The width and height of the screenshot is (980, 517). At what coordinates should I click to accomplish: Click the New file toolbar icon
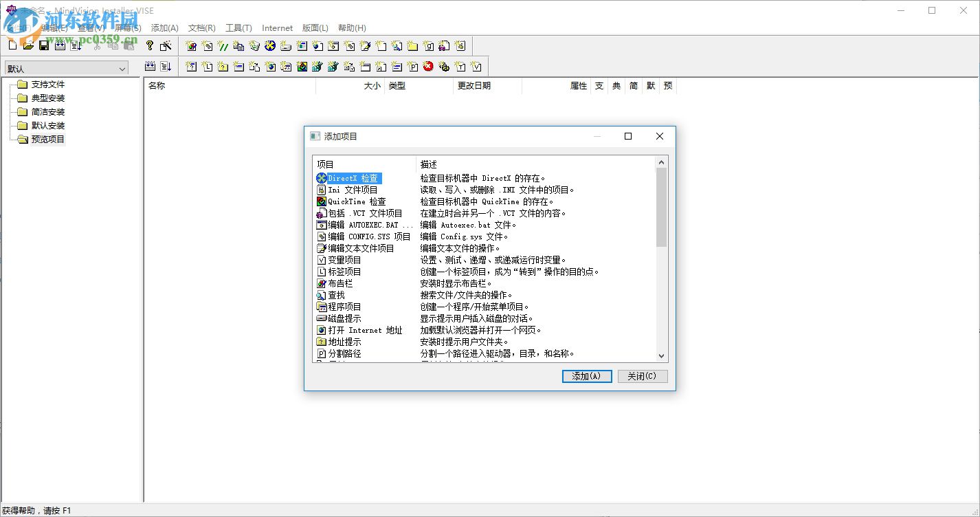pyautogui.click(x=12, y=45)
